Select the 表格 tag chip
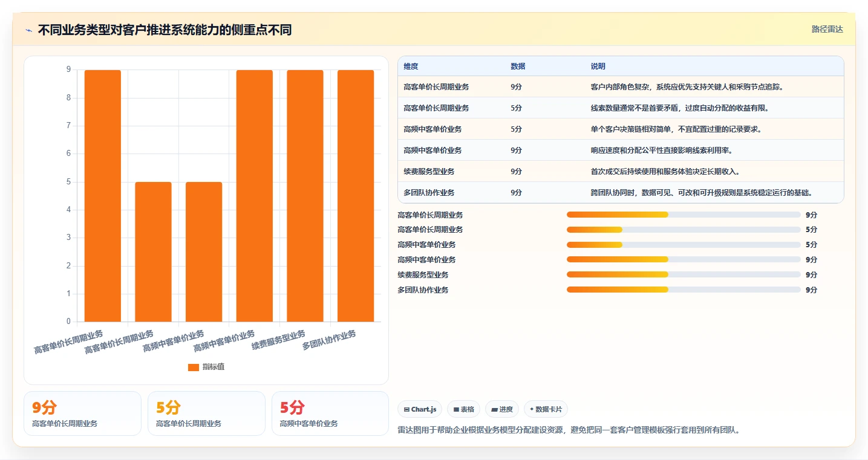The image size is (868, 460). click(x=463, y=409)
